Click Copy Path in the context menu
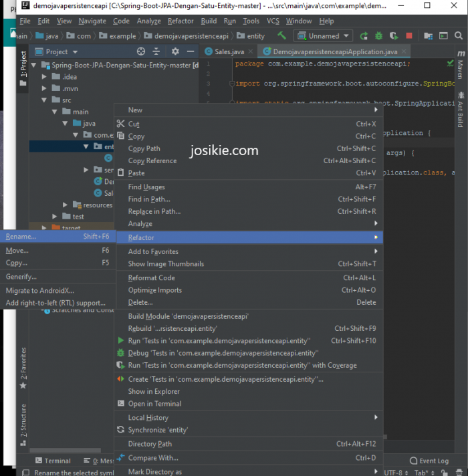Image resolution: width=468 pixels, height=476 pixels. point(249,148)
